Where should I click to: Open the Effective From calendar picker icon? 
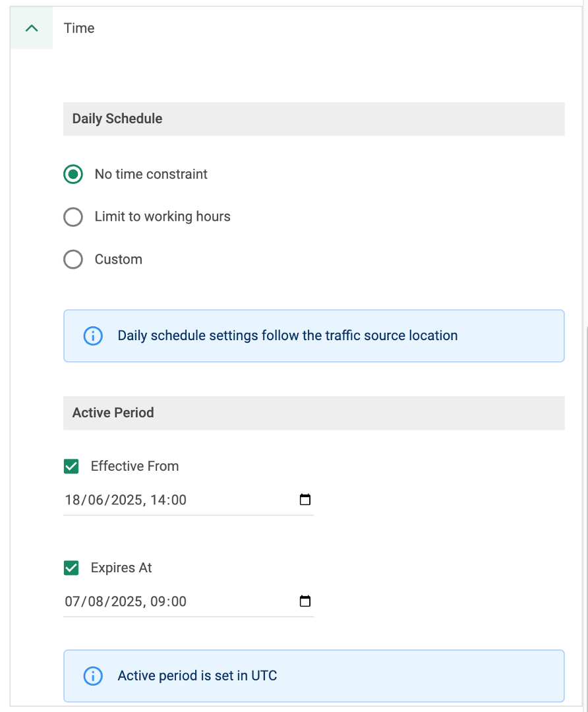(x=305, y=500)
